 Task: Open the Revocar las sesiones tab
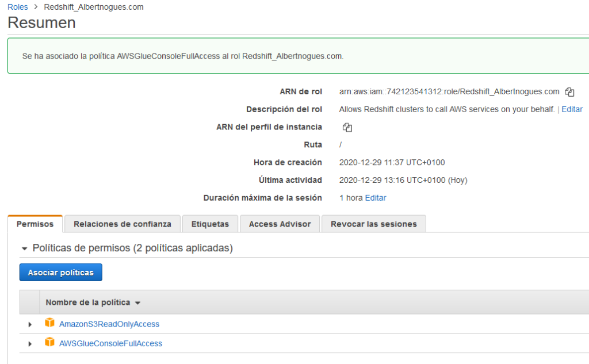click(x=374, y=224)
